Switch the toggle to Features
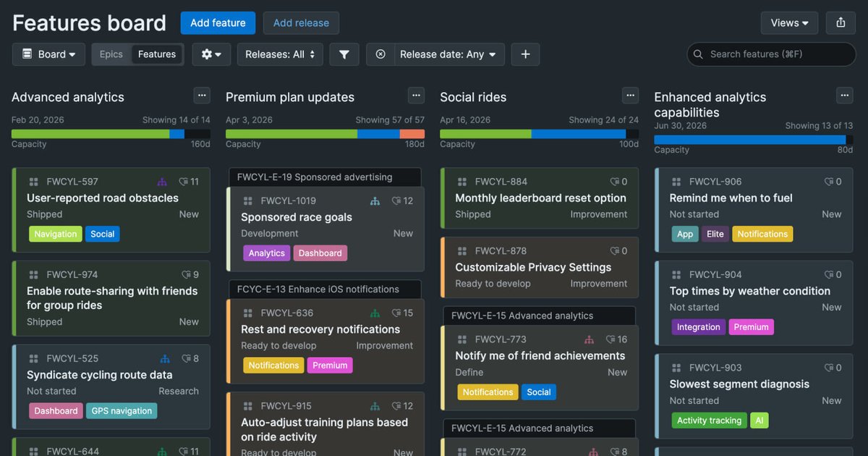Image resolution: width=868 pixels, height=456 pixels. [157, 54]
